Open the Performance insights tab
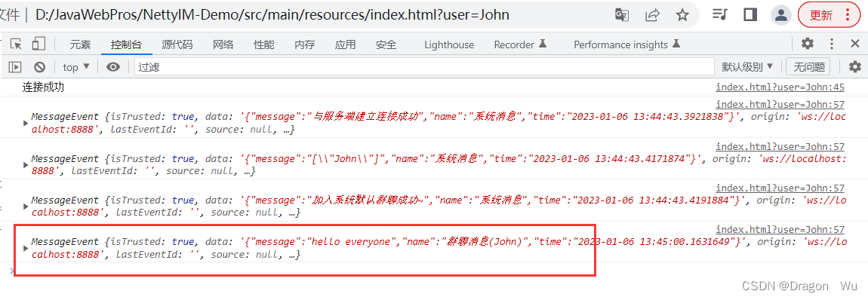This screenshot has height=300, width=868. point(626,44)
